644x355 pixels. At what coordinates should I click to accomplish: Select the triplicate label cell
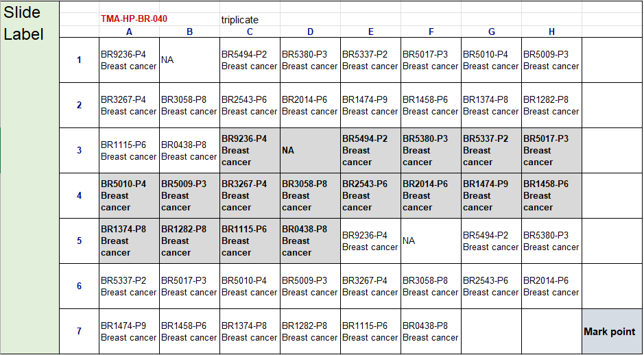point(240,20)
